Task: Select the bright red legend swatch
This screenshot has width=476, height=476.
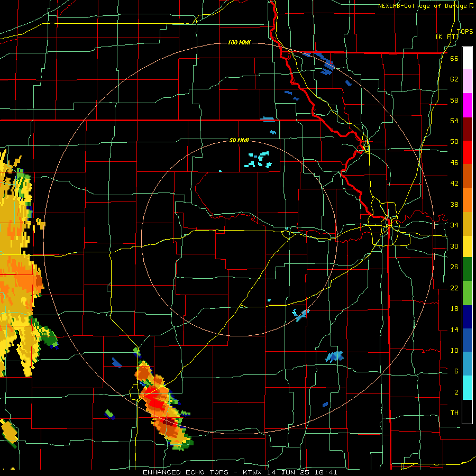Action: (x=467, y=152)
